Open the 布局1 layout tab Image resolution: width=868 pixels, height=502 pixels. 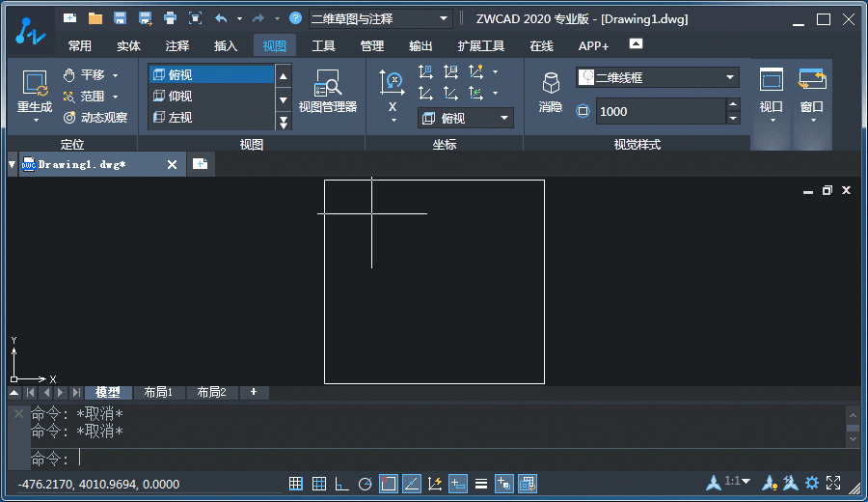158,392
